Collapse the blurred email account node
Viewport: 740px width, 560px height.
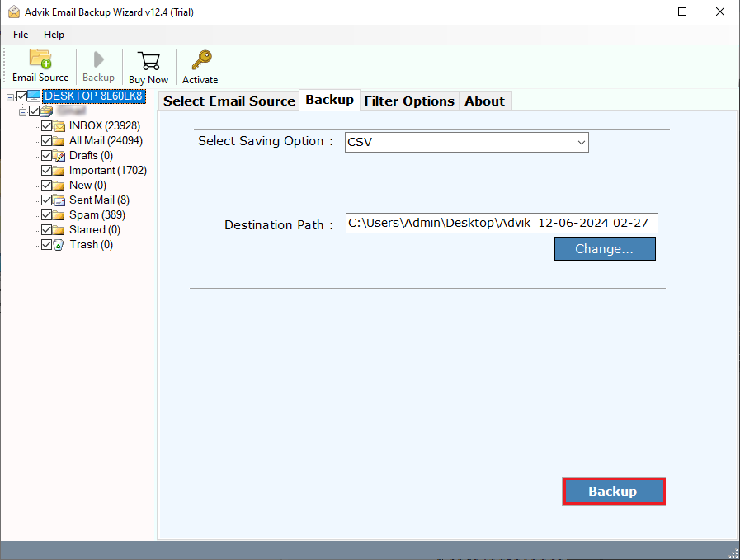coord(22,112)
